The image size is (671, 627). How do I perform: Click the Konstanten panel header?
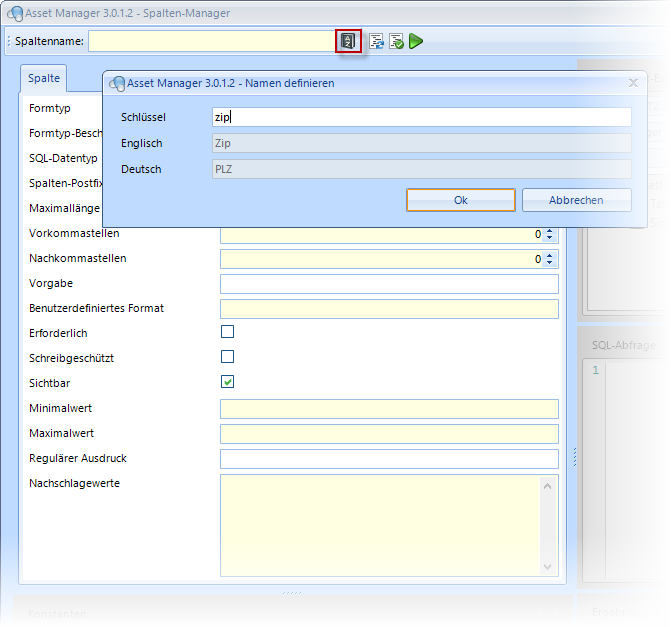pos(57,614)
